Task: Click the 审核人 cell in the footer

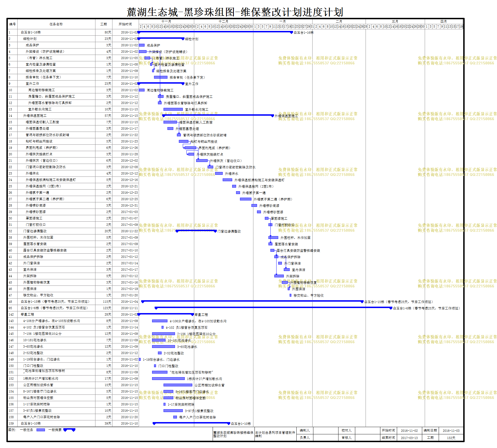Action: (x=347, y=438)
